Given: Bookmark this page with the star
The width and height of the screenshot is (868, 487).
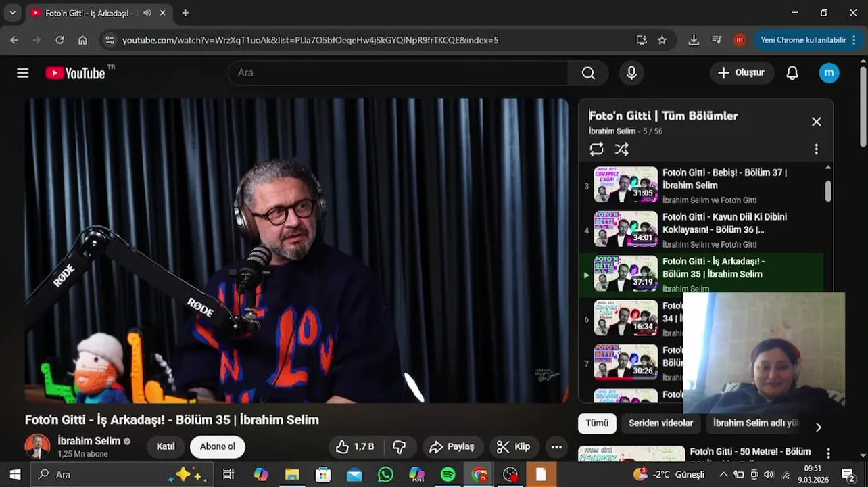Looking at the screenshot, I should pos(662,40).
